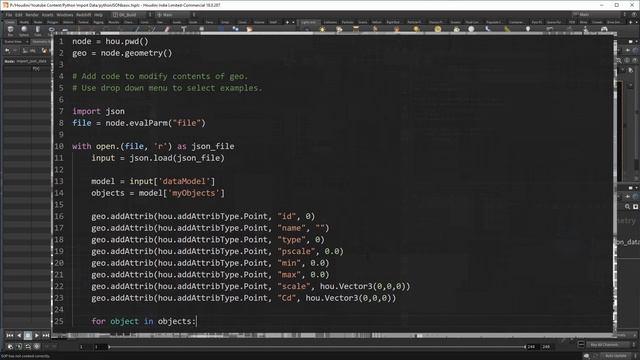Open the Redshift menu
Viewport: 640px width, 360px height.
click(84, 15)
